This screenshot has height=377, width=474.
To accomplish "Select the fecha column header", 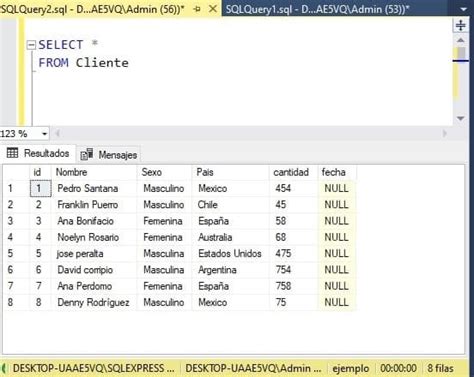I will coord(337,172).
